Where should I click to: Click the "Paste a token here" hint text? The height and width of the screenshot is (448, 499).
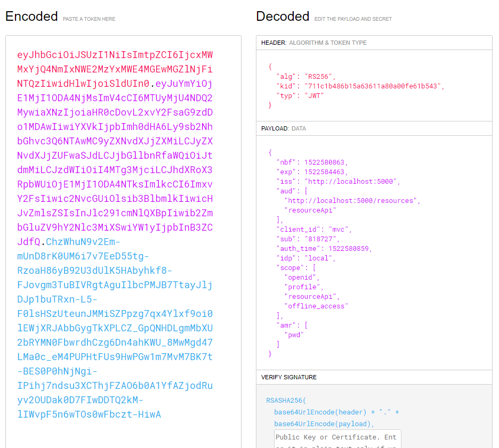[89, 19]
